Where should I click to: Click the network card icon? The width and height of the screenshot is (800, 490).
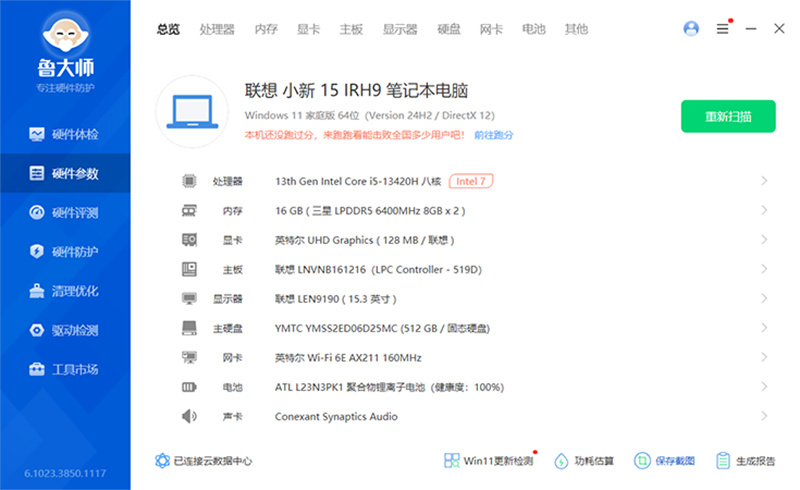tap(189, 357)
